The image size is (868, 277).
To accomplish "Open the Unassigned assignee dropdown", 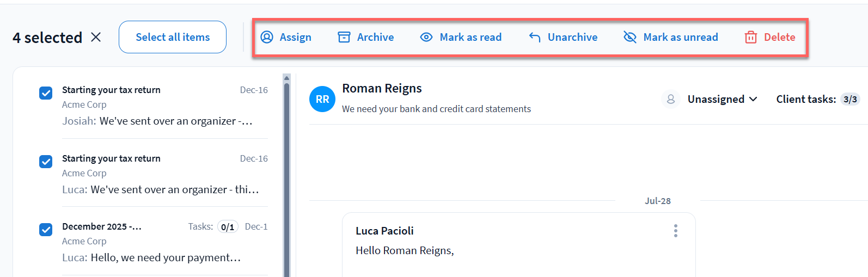I will [716, 99].
